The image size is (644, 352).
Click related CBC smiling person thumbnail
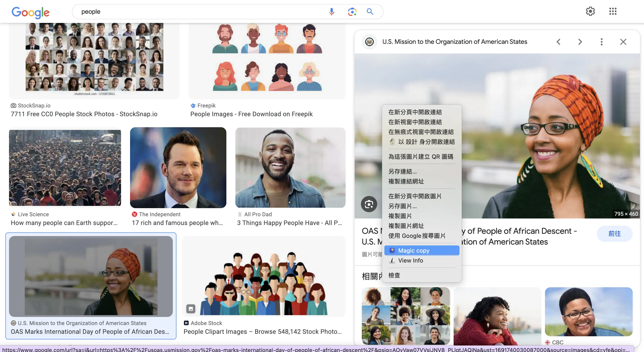coord(588,312)
